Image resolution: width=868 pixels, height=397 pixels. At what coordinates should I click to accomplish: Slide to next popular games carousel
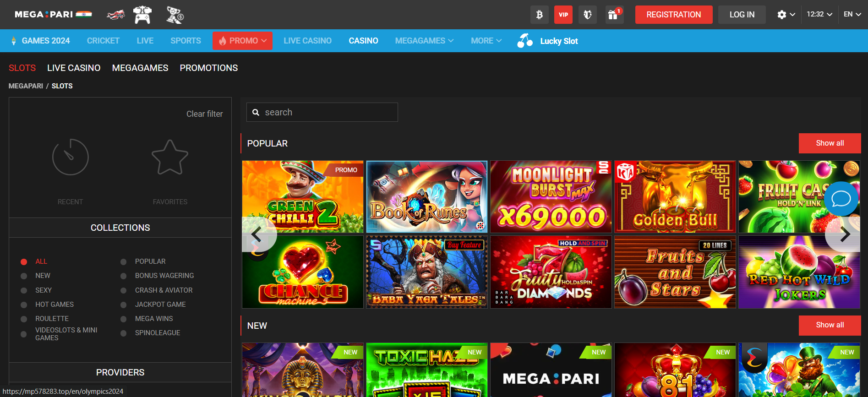845,234
